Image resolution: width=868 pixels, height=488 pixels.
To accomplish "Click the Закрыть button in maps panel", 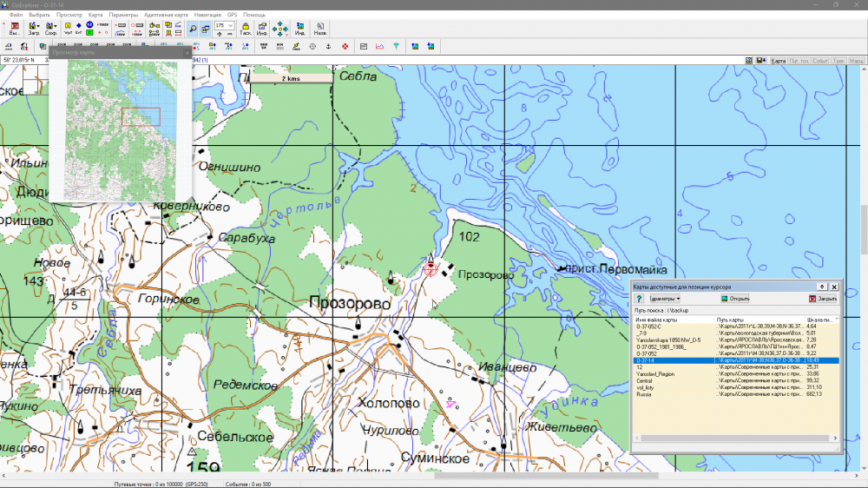I will (x=823, y=299).
